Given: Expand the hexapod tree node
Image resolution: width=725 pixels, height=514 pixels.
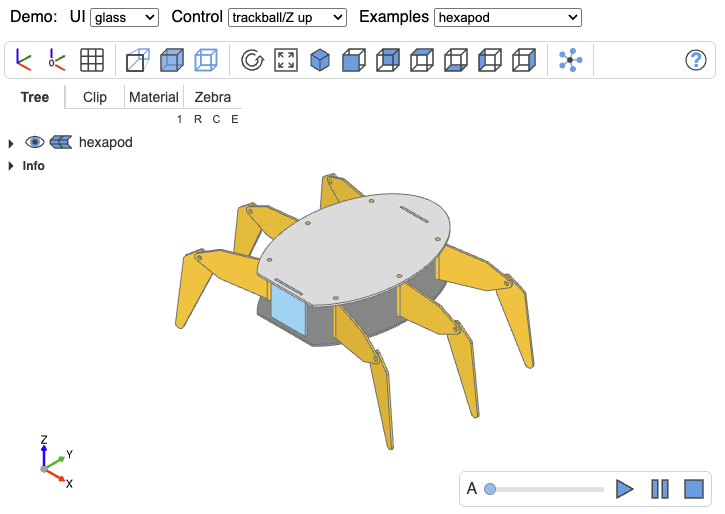Looking at the screenshot, I should tap(11, 144).
